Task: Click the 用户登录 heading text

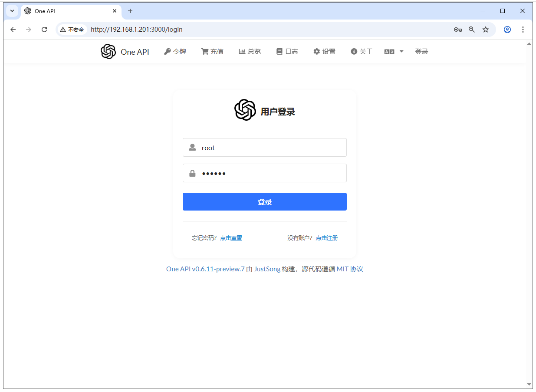Action: (278, 112)
